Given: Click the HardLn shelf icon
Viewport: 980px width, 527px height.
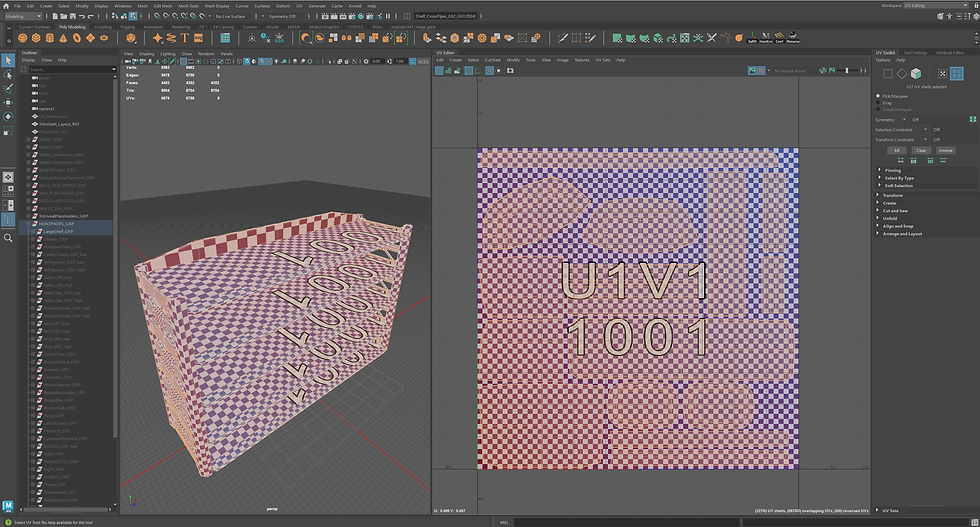Looking at the screenshot, I should tap(766, 38).
